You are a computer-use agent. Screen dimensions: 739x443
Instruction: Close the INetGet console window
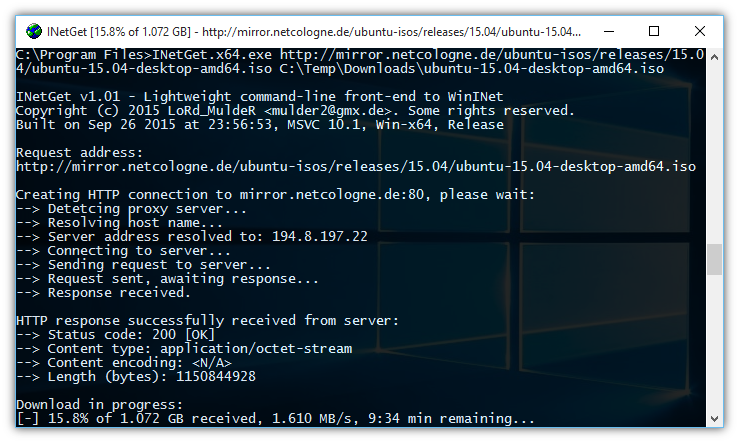[x=700, y=31]
